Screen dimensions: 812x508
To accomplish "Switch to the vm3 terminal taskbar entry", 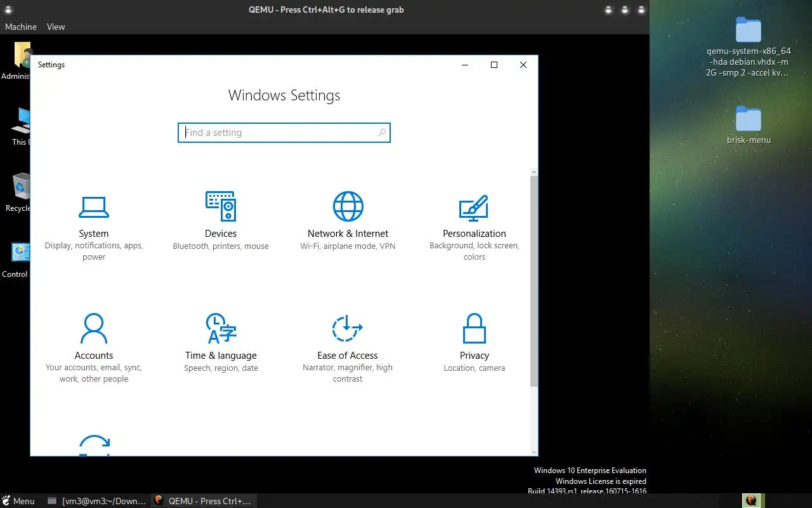I will click(98, 501).
